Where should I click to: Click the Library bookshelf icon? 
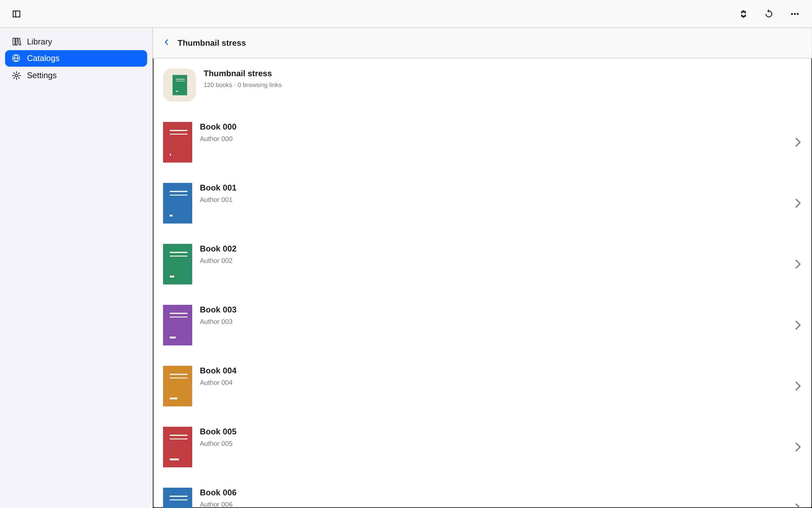(x=16, y=42)
